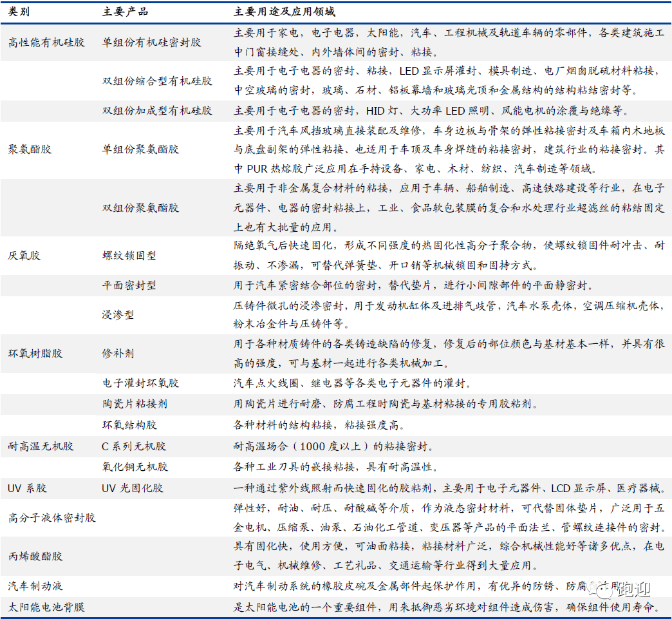This screenshot has width=672, height=619.
Task: Select the UV光固化胶 product cell
Action: click(133, 488)
